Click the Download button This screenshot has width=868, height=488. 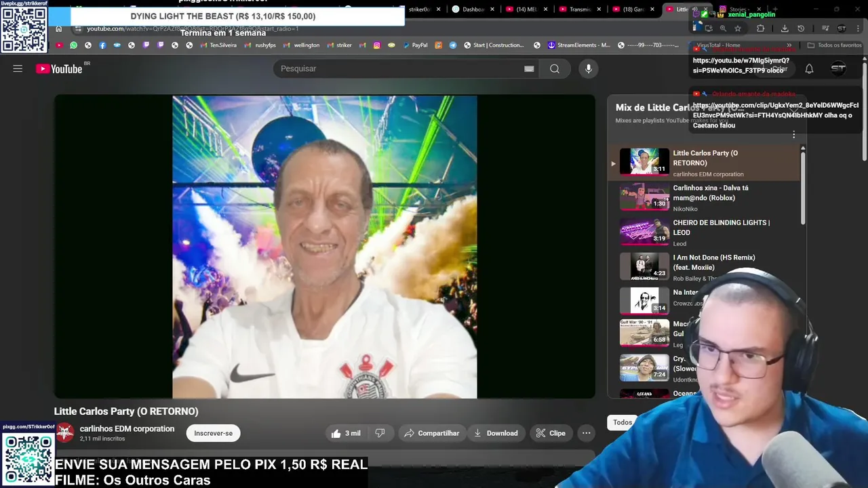click(x=496, y=433)
